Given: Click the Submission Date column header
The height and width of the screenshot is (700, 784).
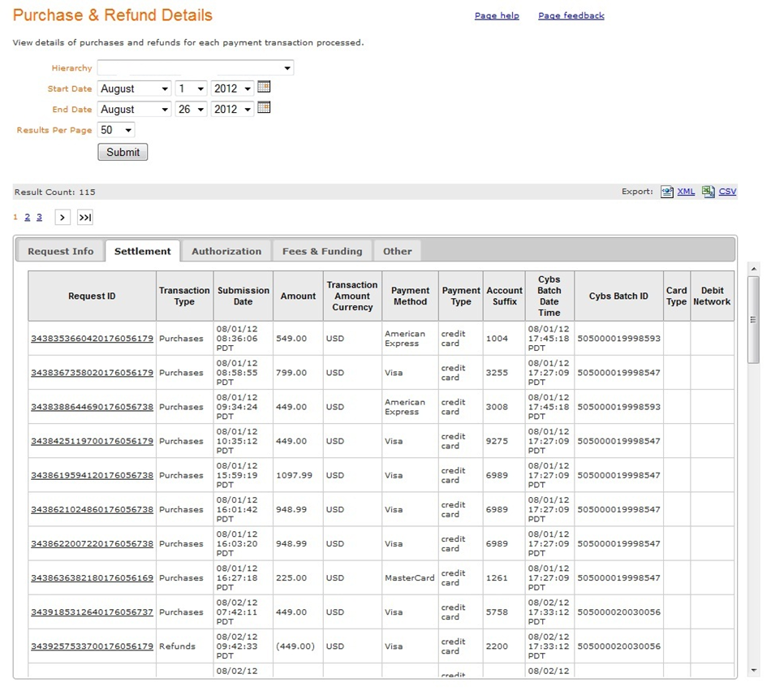Looking at the screenshot, I should click(x=243, y=296).
